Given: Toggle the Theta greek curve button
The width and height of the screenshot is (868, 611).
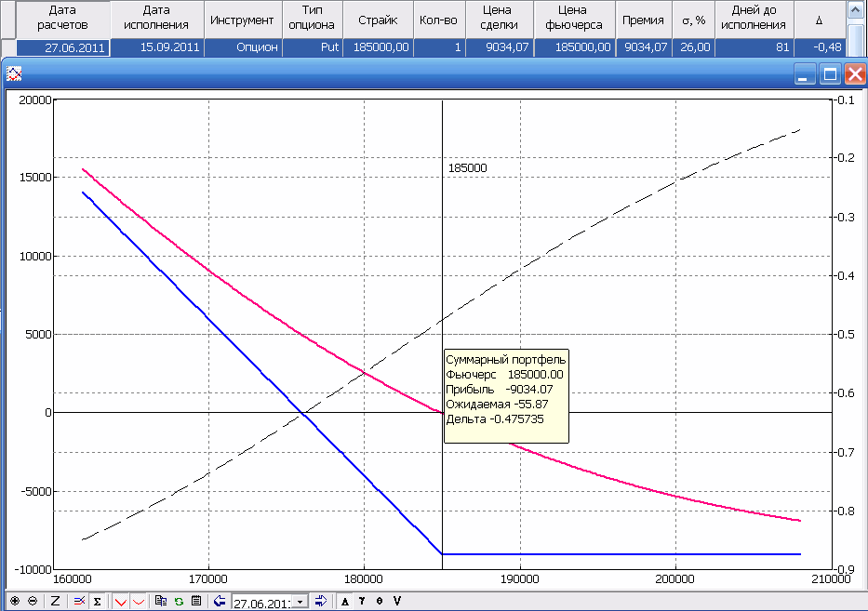Looking at the screenshot, I should coord(380,602).
